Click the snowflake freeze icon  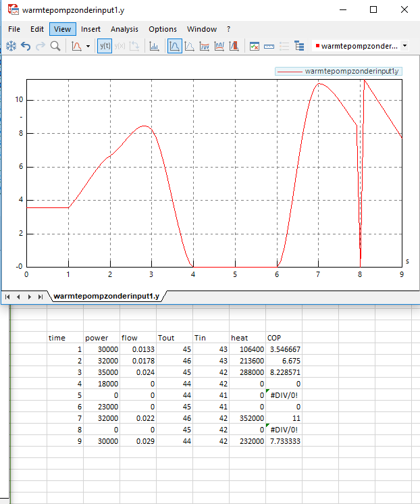click(11, 46)
